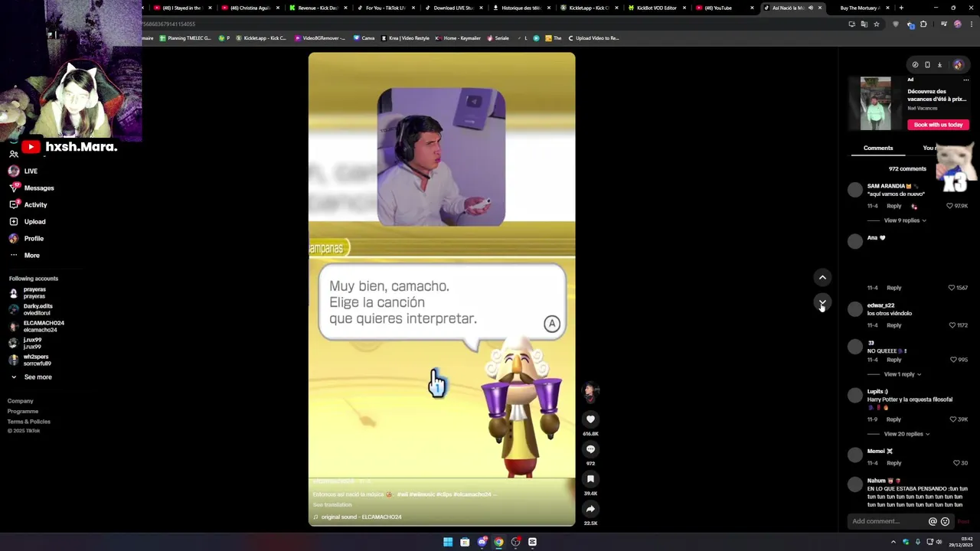Open the ad's three-dot options menu

point(966,80)
